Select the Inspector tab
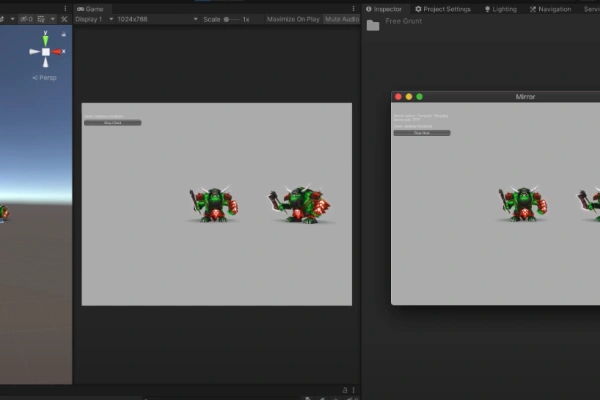 coord(384,9)
